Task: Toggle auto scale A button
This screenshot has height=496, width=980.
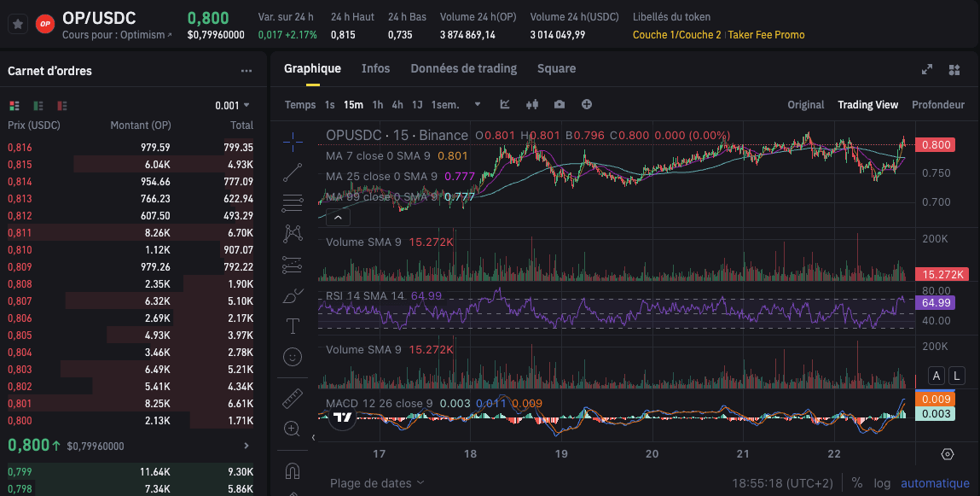Action: (937, 376)
